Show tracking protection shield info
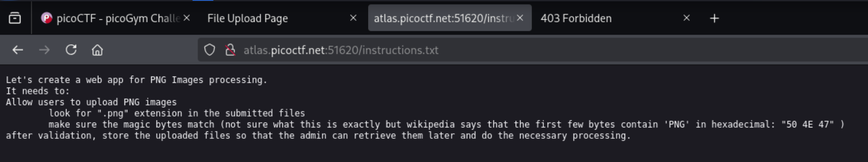 coord(210,50)
